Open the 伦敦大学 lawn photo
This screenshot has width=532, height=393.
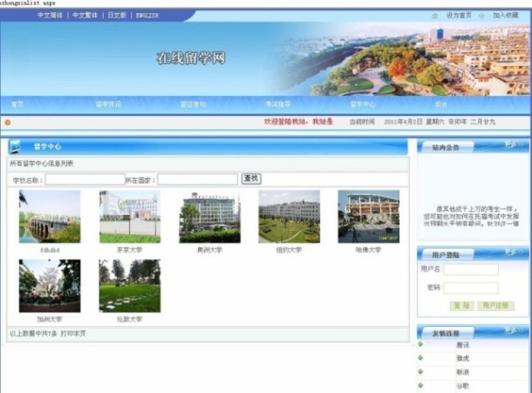tap(129, 286)
